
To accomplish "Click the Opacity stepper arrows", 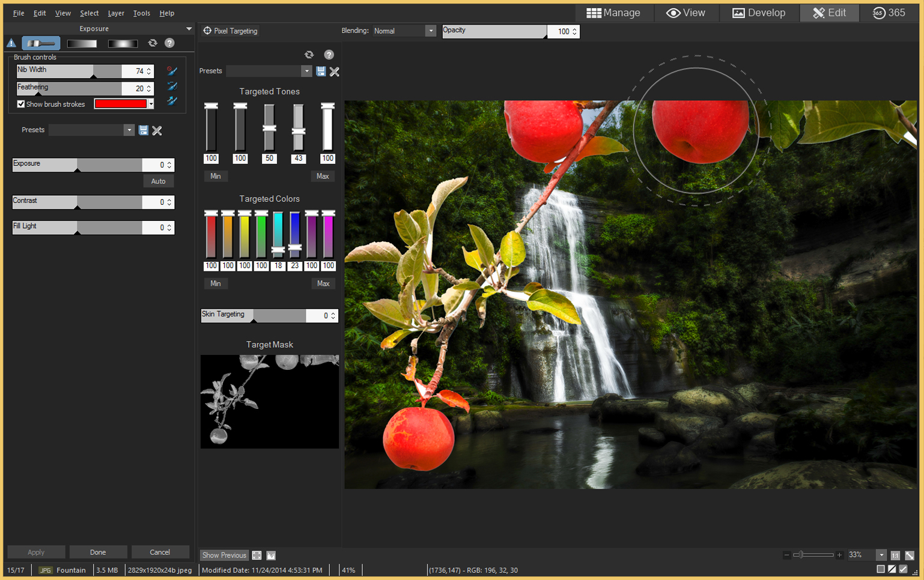I will pos(574,31).
